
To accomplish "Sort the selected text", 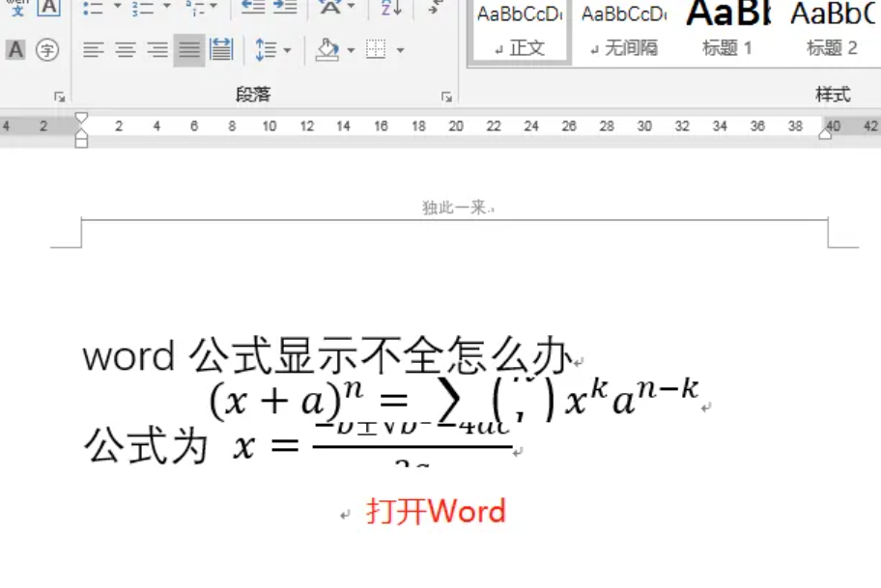I will coord(390,8).
